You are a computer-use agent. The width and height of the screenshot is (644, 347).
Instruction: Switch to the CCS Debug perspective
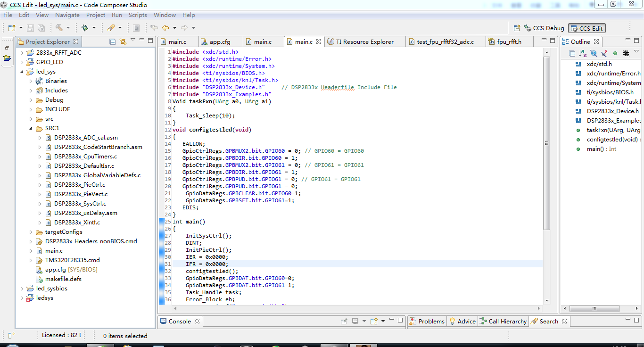pos(543,28)
